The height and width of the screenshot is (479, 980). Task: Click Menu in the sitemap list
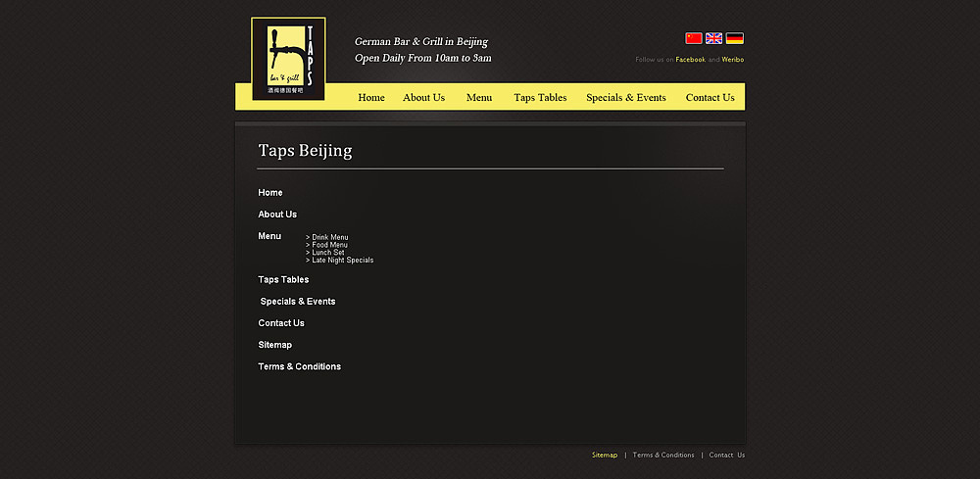click(x=269, y=236)
